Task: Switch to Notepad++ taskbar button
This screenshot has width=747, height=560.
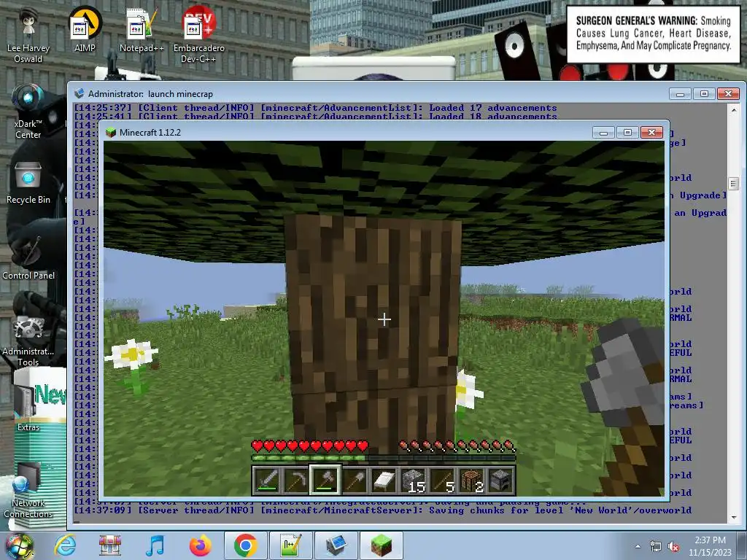Action: (290, 545)
